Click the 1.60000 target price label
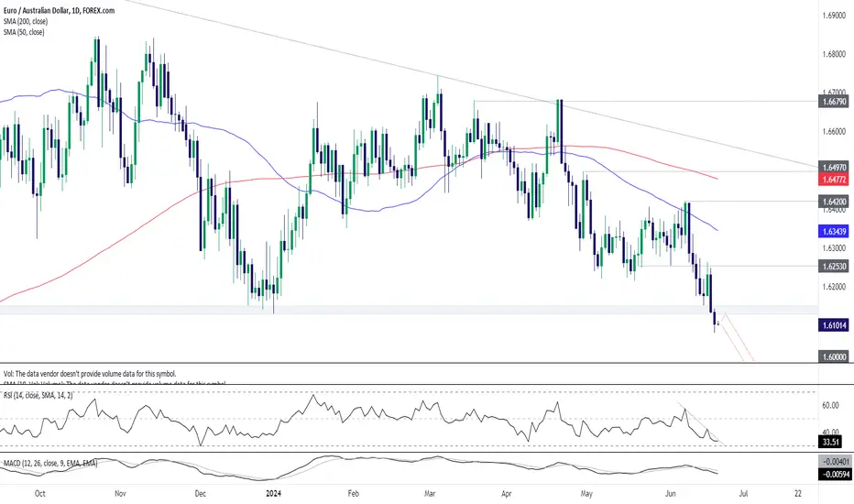 click(834, 356)
